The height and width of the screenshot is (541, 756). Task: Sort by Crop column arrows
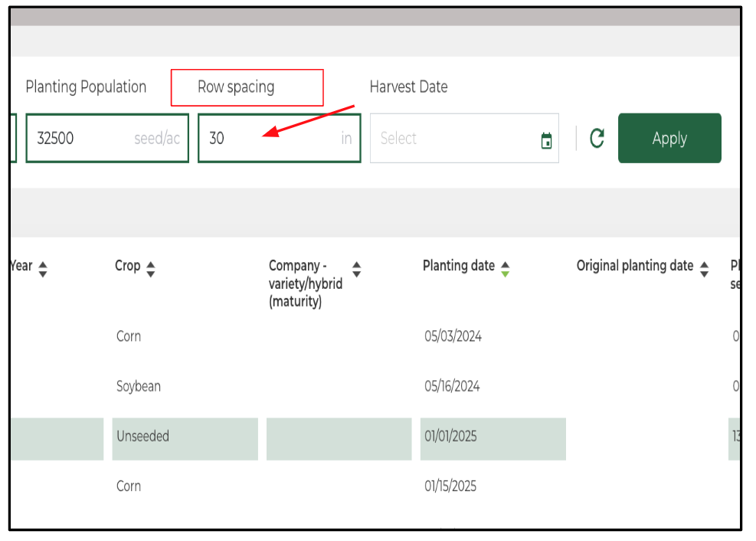[x=151, y=269]
